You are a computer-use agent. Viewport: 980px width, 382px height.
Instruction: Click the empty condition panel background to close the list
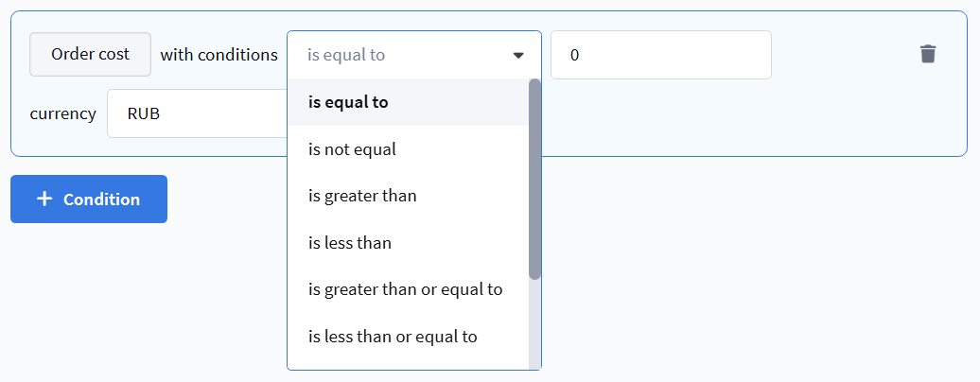757,118
